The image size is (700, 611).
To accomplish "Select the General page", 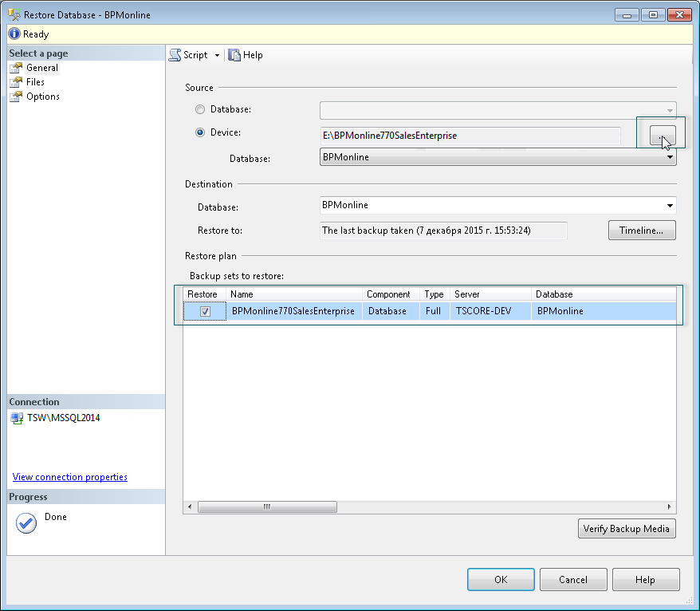I will (x=42, y=68).
